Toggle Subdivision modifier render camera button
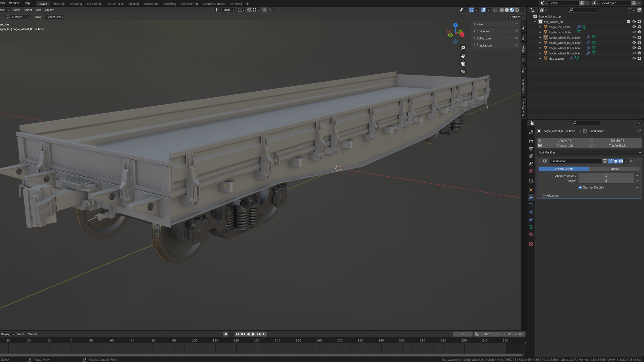644x362 pixels. 621,161
